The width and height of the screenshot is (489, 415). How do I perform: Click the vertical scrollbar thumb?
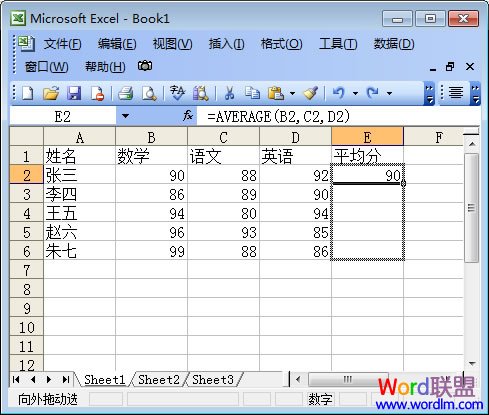(471, 208)
